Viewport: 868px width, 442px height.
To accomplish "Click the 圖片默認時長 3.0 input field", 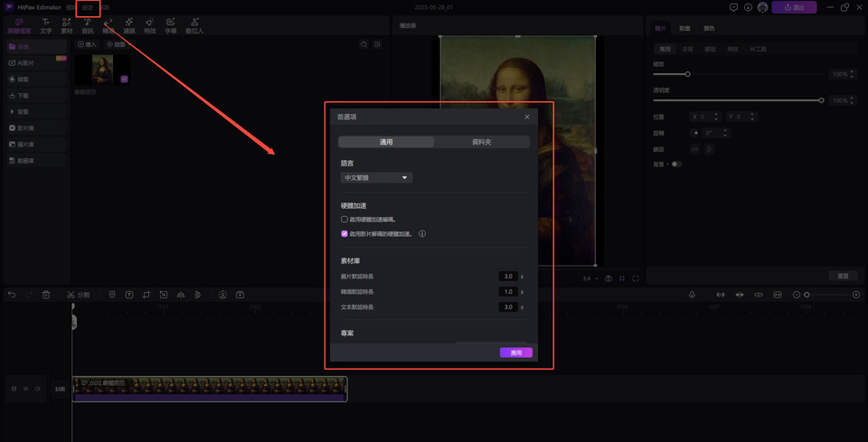I will point(508,276).
